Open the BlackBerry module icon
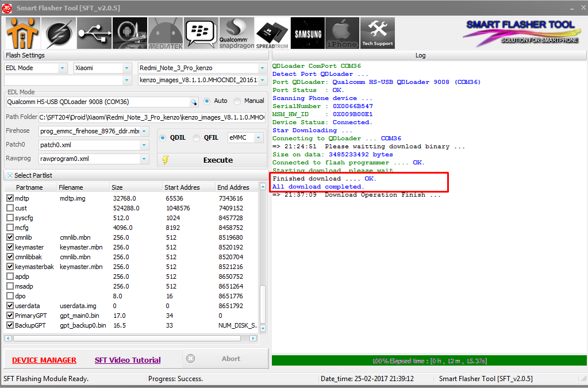588x388 pixels. pyautogui.click(x=201, y=33)
